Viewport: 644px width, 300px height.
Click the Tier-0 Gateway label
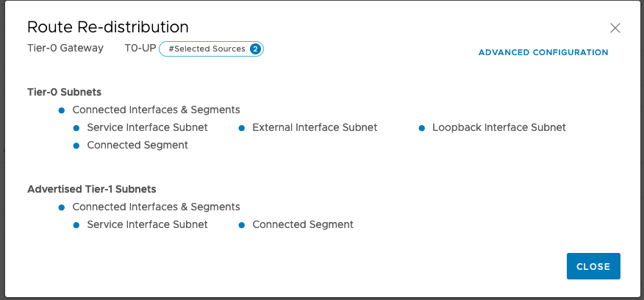pos(65,49)
